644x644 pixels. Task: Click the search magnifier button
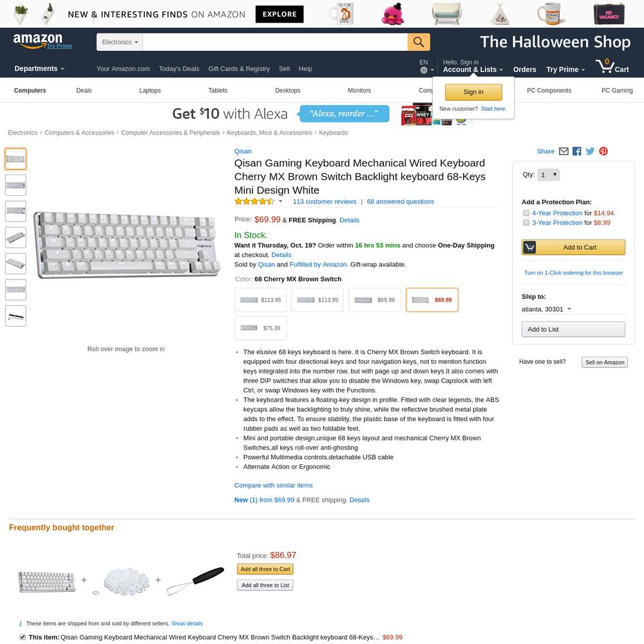(419, 42)
